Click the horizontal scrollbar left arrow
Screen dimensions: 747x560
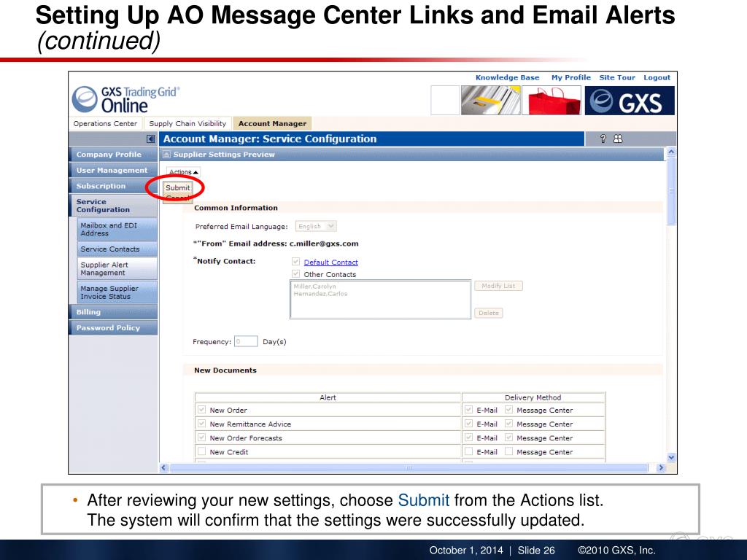pos(164,467)
